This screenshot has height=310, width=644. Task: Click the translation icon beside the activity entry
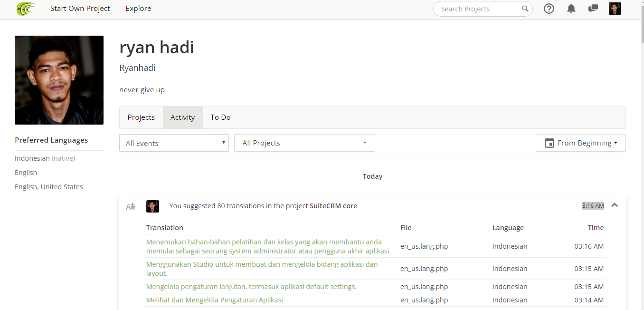click(131, 206)
